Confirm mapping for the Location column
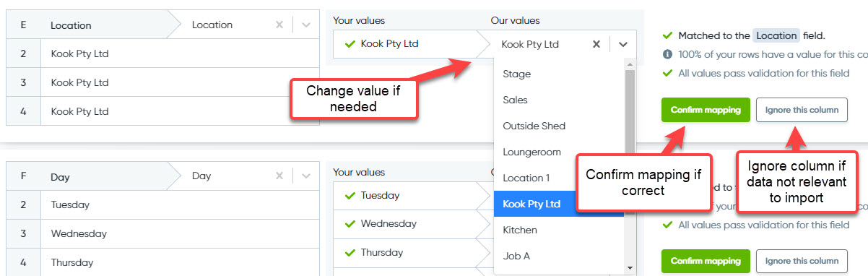Image resolution: width=868 pixels, height=276 pixels. pos(706,110)
